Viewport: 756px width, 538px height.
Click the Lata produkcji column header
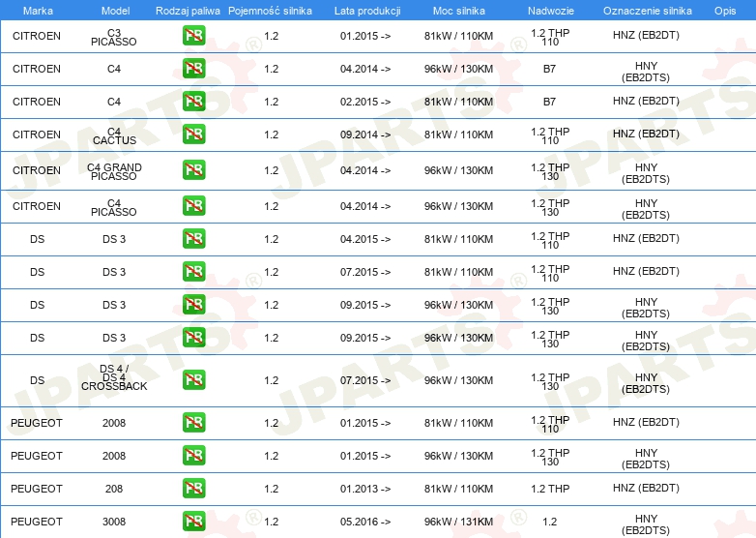(x=367, y=11)
